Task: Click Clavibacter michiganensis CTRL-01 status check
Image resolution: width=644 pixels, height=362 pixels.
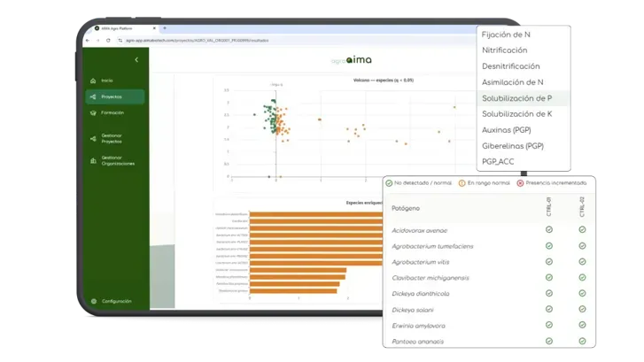Action: (548, 277)
